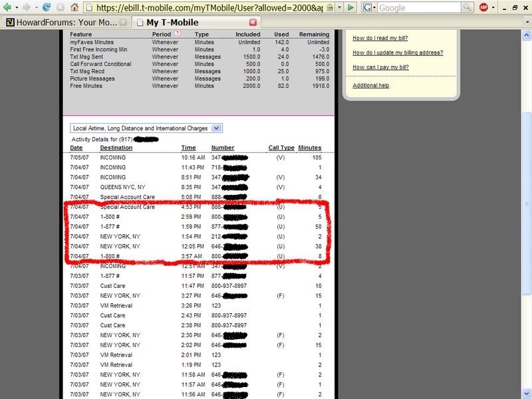Expand the Local Airtime charges dropdown

[x=217, y=128]
